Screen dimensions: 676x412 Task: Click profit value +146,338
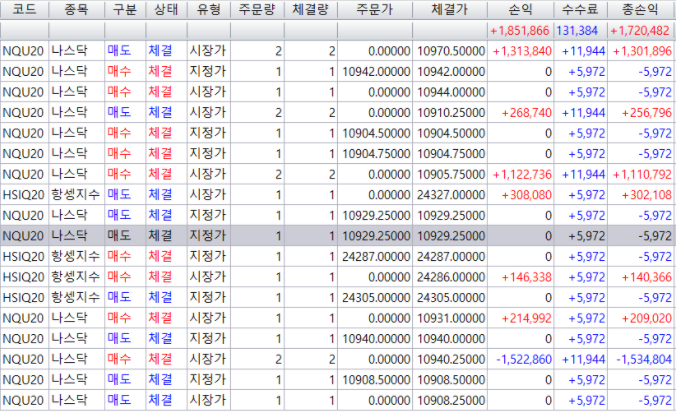(526, 277)
